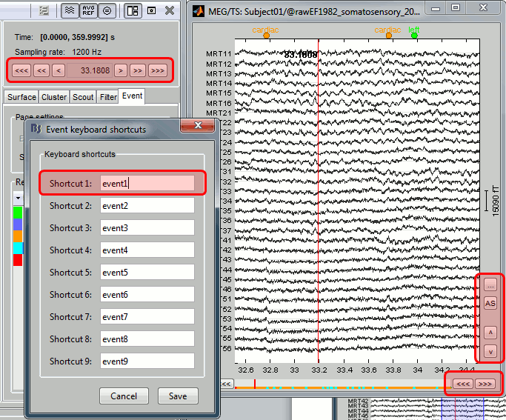Image resolution: width=506 pixels, height=420 pixels.
Task: Jump back with the <<< time button
Action: [x=21, y=71]
